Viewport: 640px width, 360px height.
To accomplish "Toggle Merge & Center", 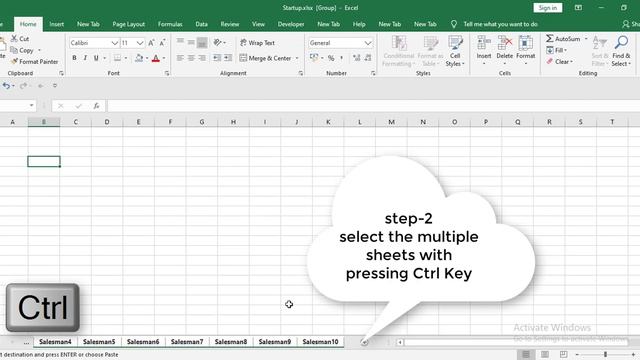I will pos(265,58).
